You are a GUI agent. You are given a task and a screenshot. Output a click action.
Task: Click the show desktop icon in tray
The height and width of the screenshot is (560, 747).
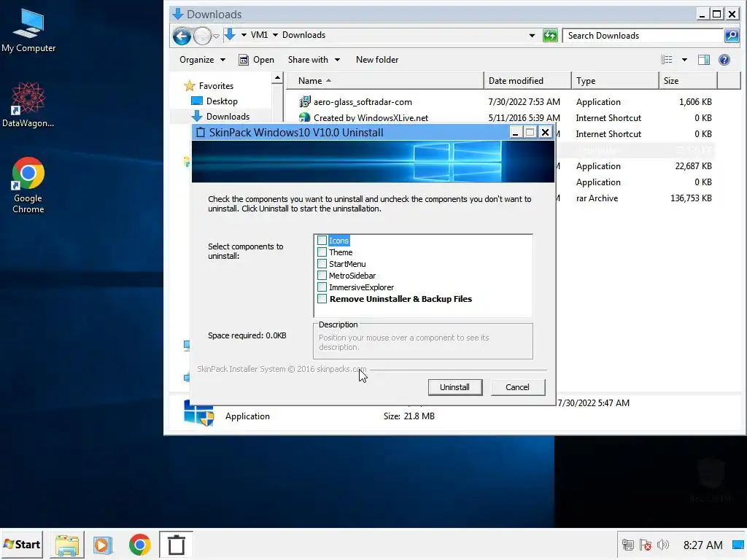pyautogui.click(x=738, y=545)
